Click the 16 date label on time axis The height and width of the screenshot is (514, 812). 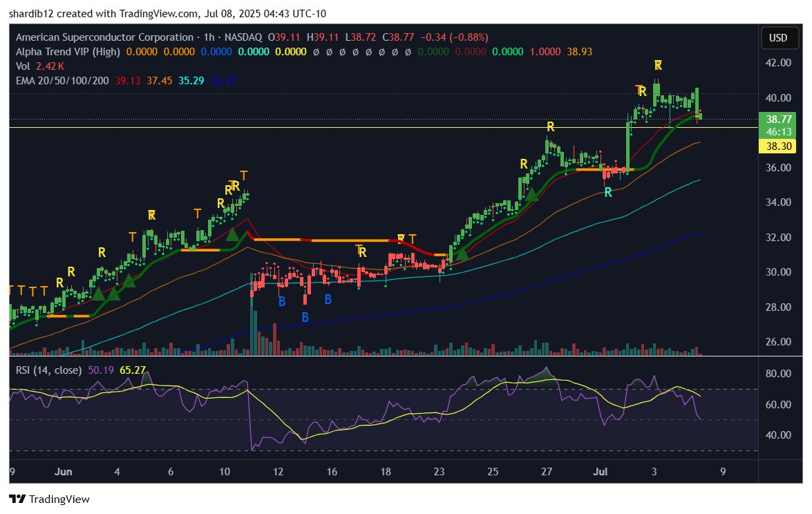point(332,472)
